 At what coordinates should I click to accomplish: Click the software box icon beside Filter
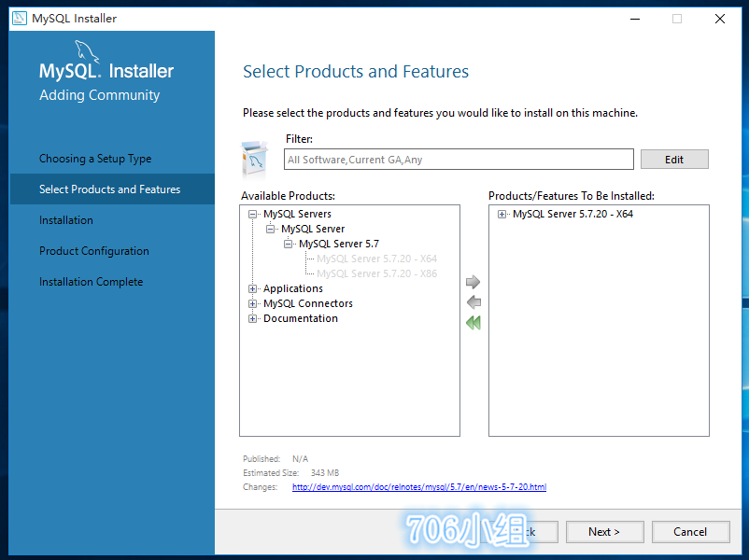pos(255,159)
